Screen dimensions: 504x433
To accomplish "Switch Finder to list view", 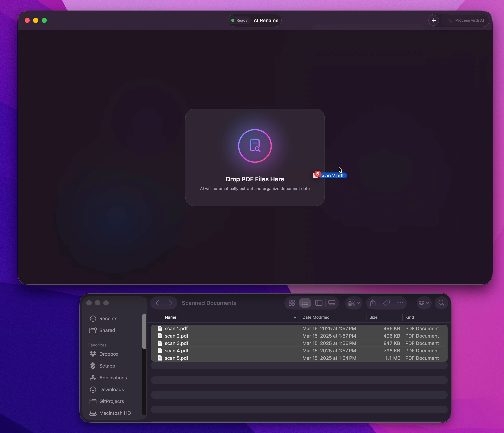I will coord(305,303).
